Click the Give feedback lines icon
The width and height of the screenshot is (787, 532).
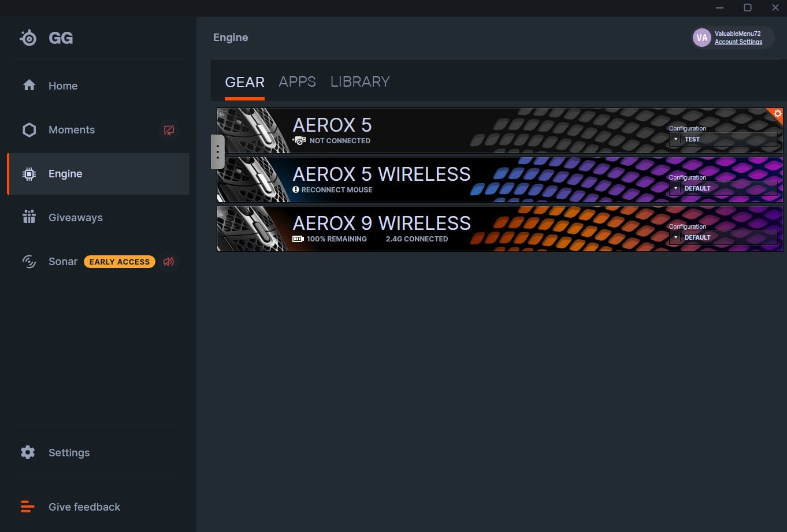coord(28,507)
